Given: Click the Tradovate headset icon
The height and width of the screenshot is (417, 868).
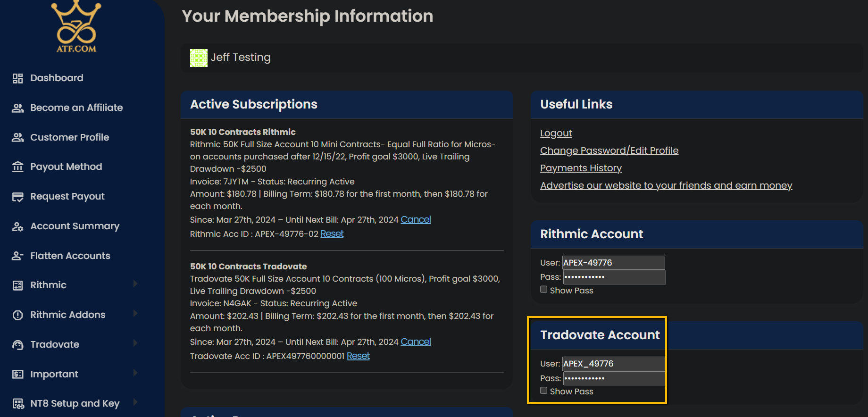Looking at the screenshot, I should (x=18, y=345).
